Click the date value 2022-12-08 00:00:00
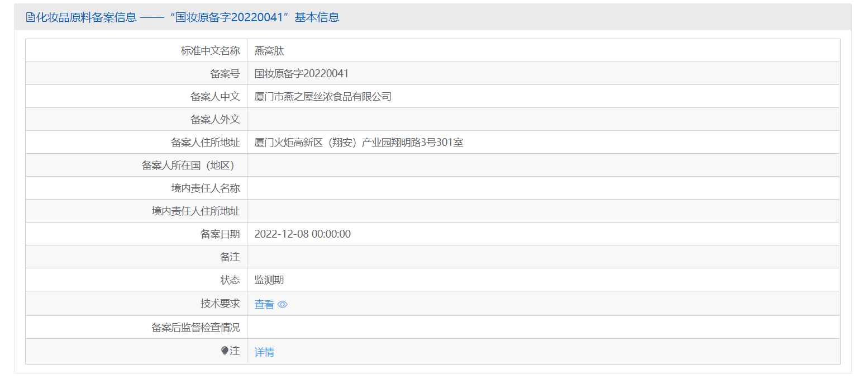 click(303, 234)
